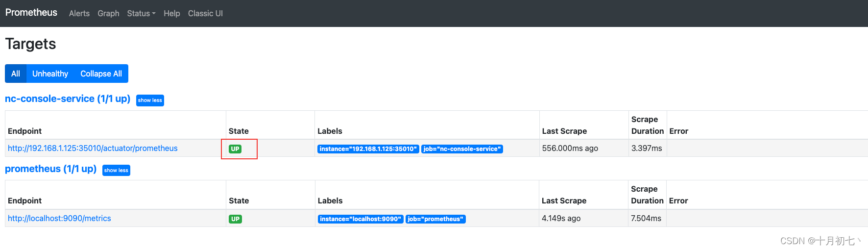This screenshot has width=868, height=250.
Task: Open the Alerts page
Action: point(79,13)
